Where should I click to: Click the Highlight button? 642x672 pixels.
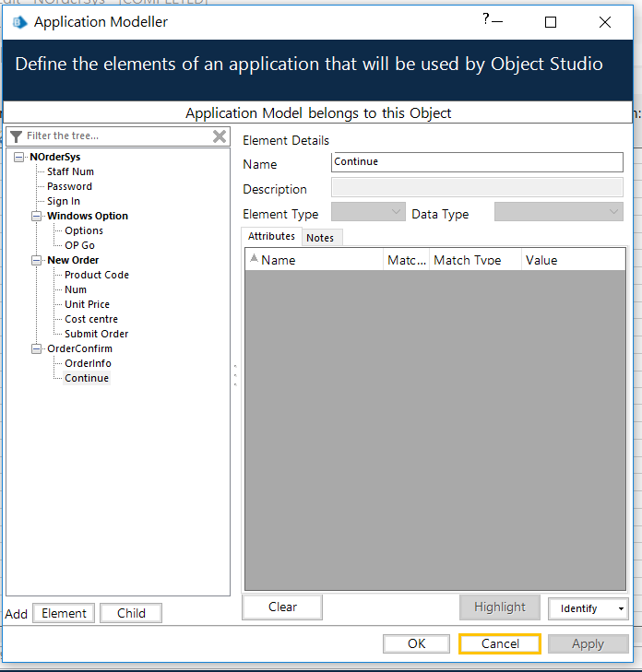pos(500,607)
